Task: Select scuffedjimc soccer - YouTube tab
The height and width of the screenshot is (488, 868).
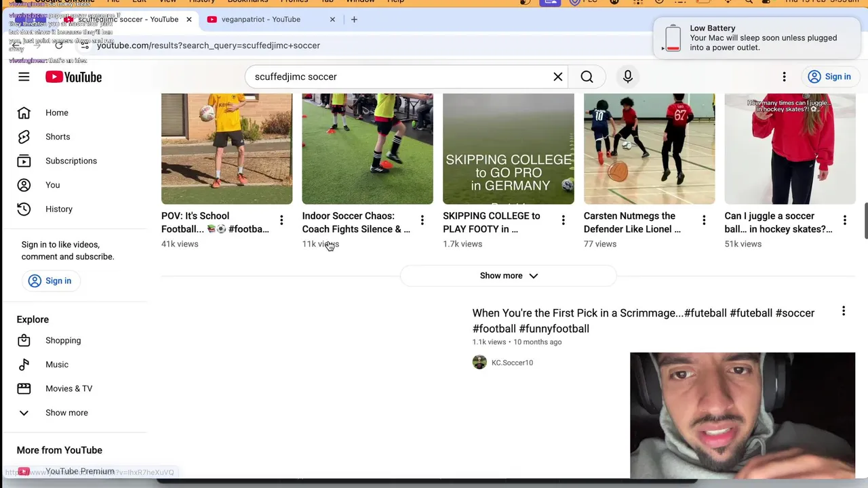Action: pyautogui.click(x=128, y=20)
